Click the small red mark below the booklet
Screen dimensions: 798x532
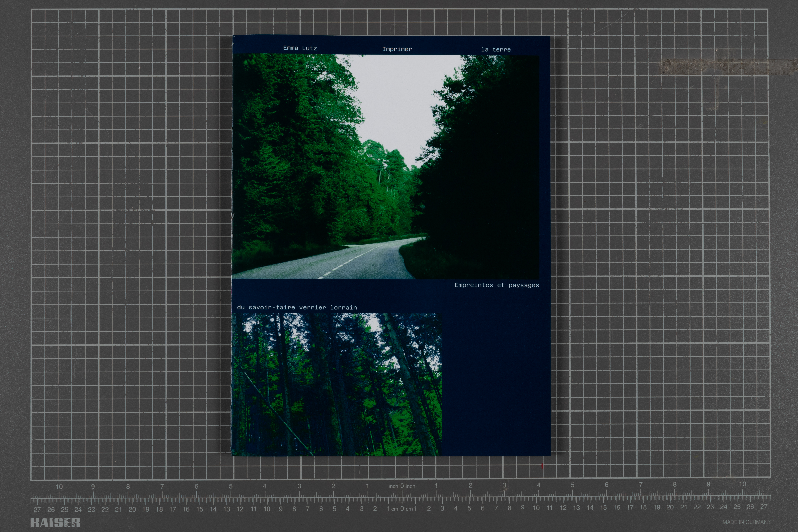[542, 466]
